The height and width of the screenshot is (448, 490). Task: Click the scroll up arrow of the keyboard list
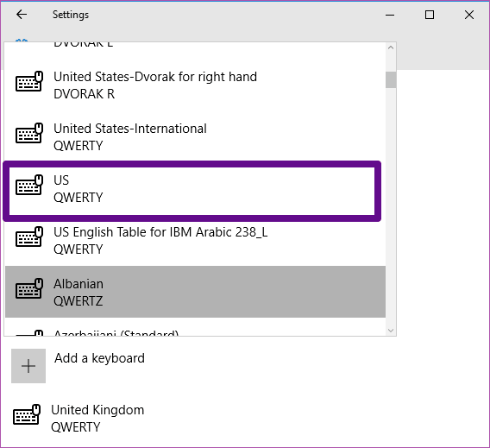391,47
